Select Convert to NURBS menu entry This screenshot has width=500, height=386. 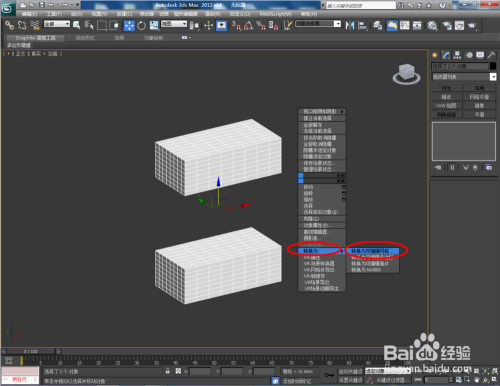pyautogui.click(x=372, y=270)
